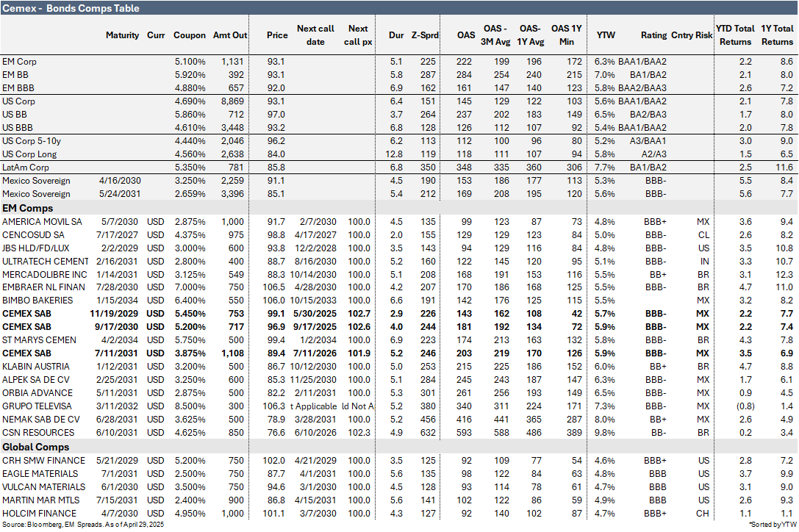Select Ultratech Cement country risk IN
Screen dimensions: 799x532
[705, 262]
